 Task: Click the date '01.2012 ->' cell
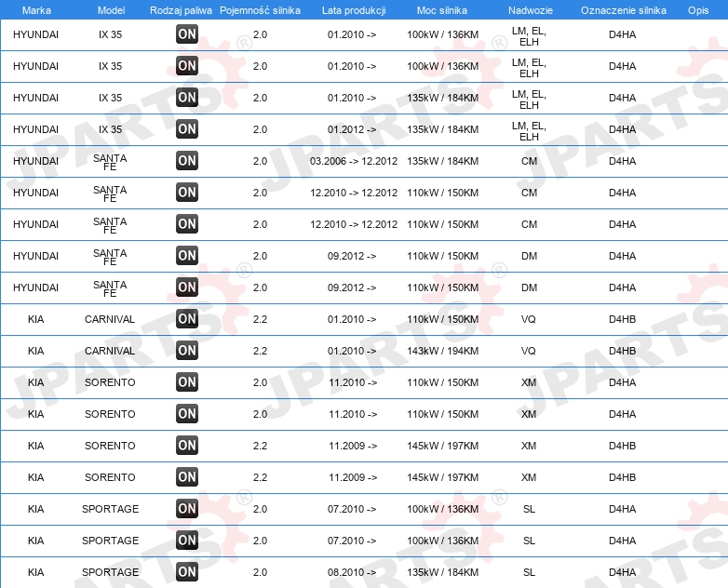tap(352, 129)
